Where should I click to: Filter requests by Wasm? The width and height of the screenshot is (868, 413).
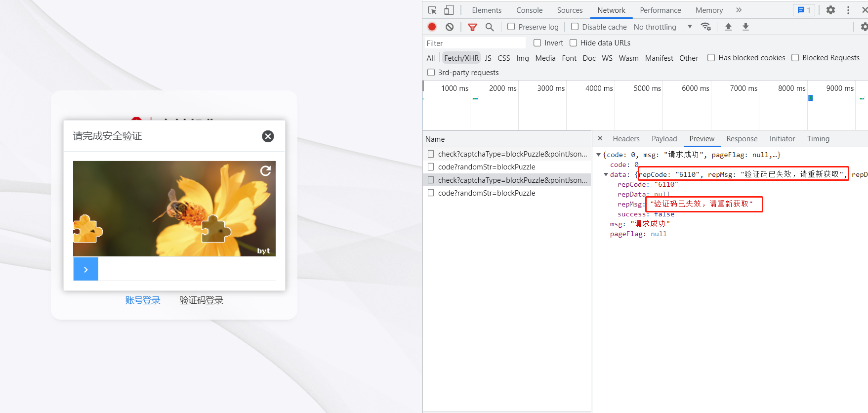point(629,58)
